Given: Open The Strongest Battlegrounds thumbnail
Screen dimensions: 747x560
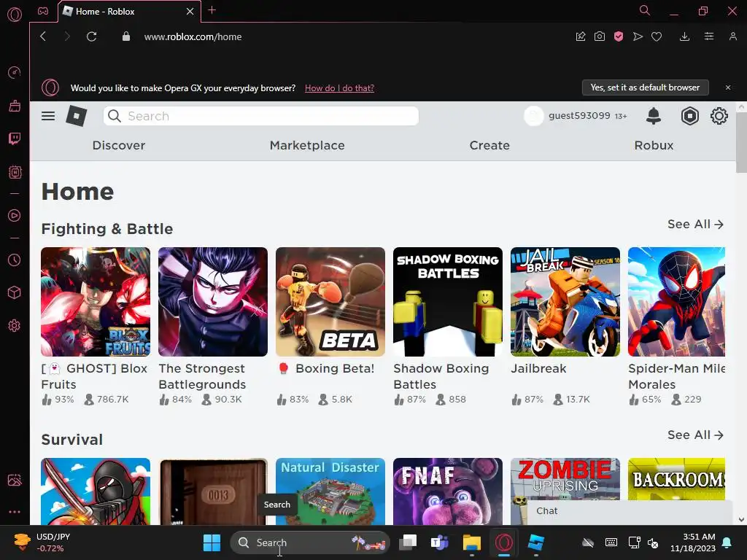Looking at the screenshot, I should [213, 301].
